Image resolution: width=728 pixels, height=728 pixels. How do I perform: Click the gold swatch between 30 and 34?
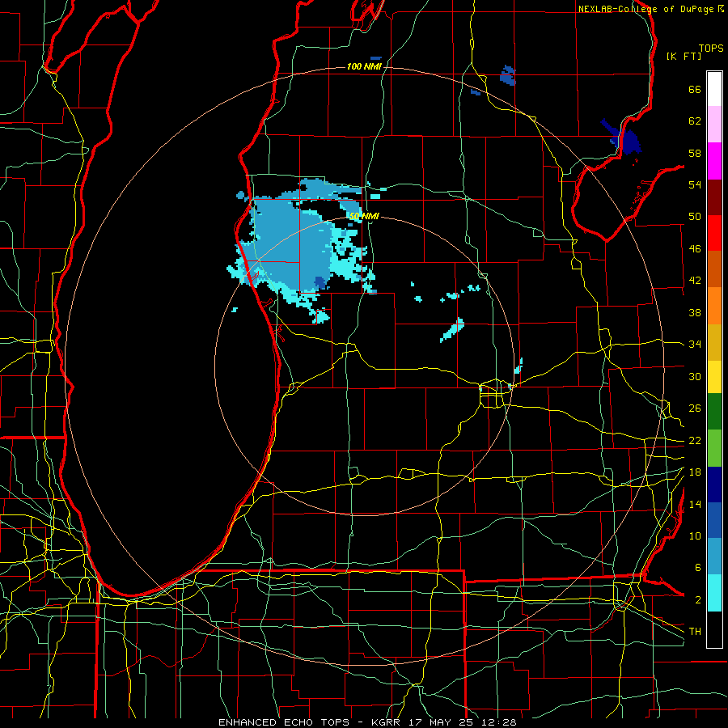click(x=714, y=342)
